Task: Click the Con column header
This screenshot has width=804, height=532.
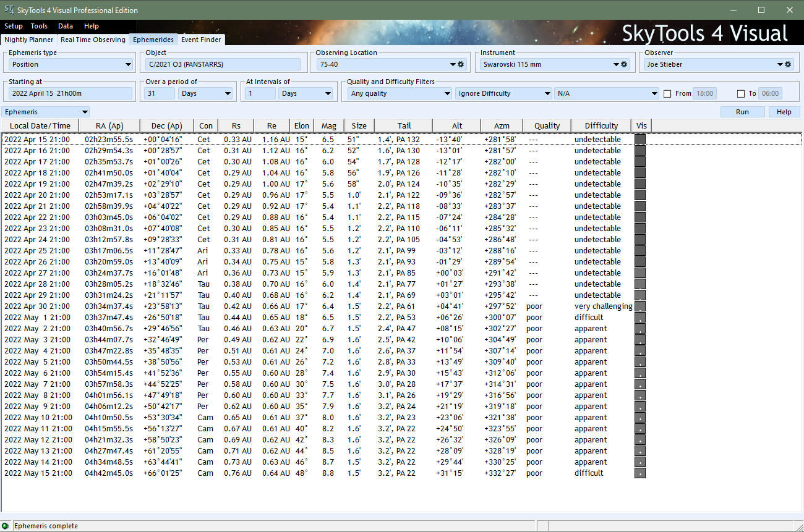Action: click(x=206, y=125)
